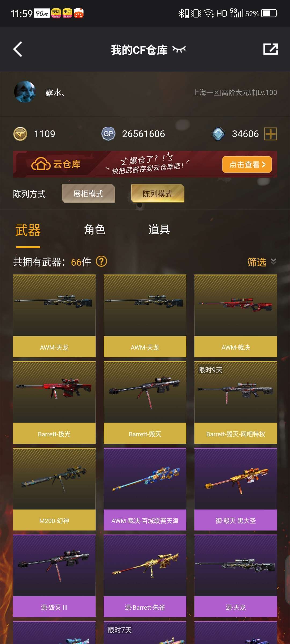Open the share/export icon
Viewport: 290px width, 644px height.
point(270,49)
